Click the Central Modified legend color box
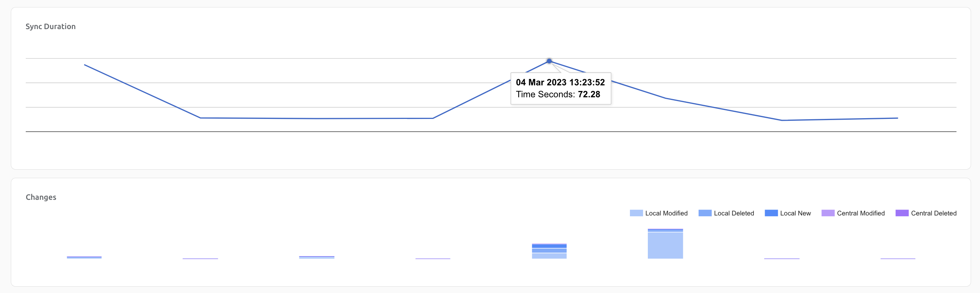 (827, 213)
